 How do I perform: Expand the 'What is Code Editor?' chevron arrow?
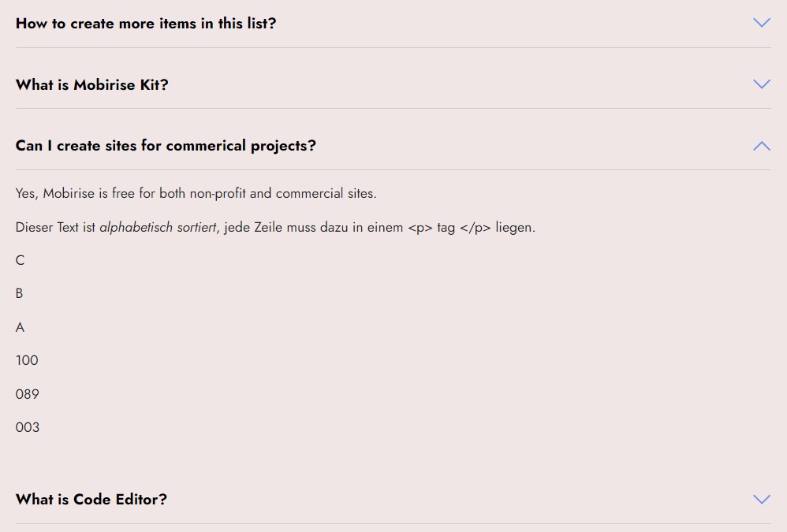click(761, 499)
